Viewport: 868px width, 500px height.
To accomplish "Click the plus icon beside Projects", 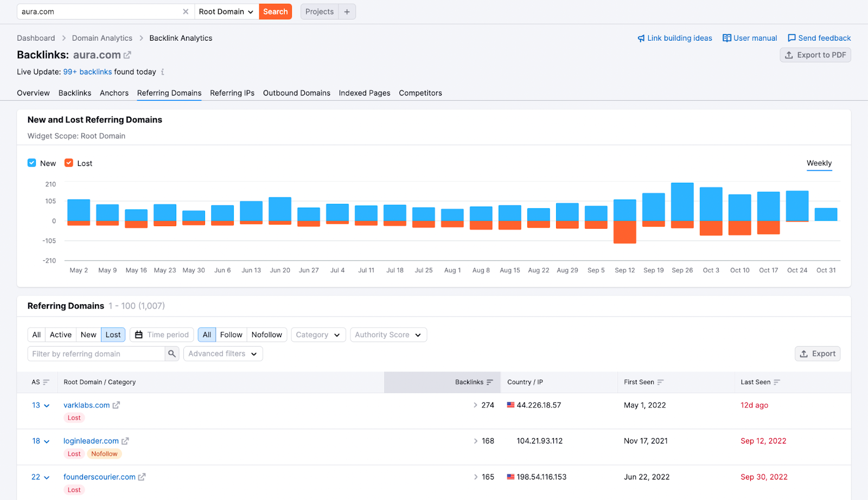I will (347, 11).
